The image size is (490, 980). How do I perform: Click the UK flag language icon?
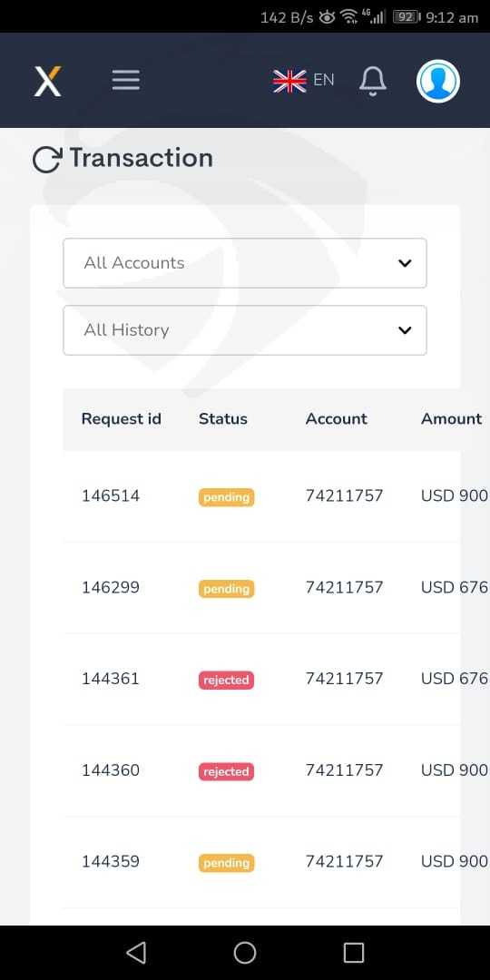(x=289, y=81)
